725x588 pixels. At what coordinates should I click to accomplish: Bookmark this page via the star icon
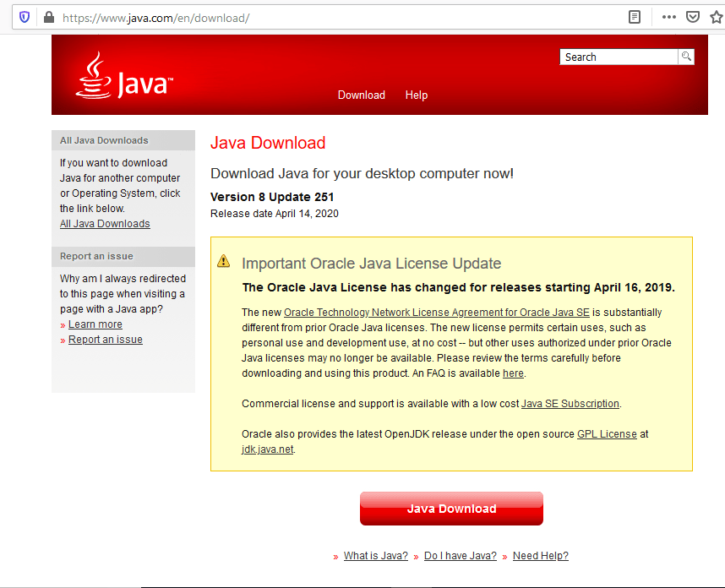717,16
